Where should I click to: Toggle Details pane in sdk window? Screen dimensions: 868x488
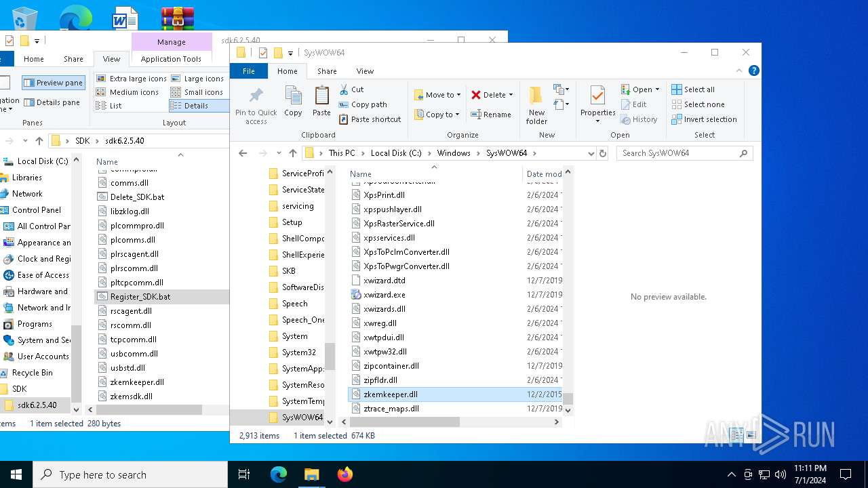[52, 102]
